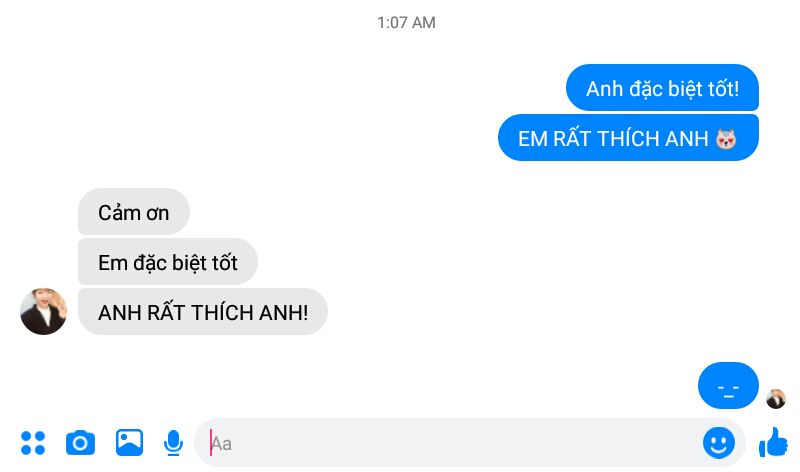Open the photo gallery picker icon

coord(130,442)
